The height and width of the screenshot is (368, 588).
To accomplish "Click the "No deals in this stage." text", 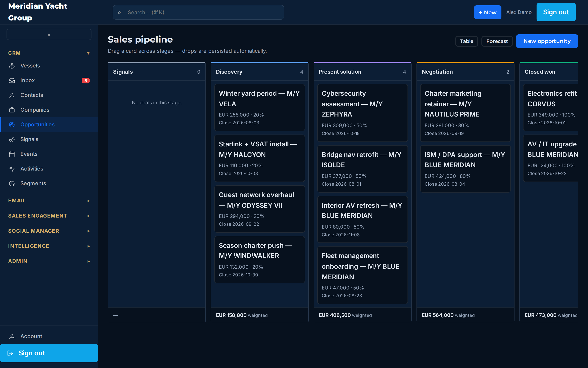I will point(157,102).
